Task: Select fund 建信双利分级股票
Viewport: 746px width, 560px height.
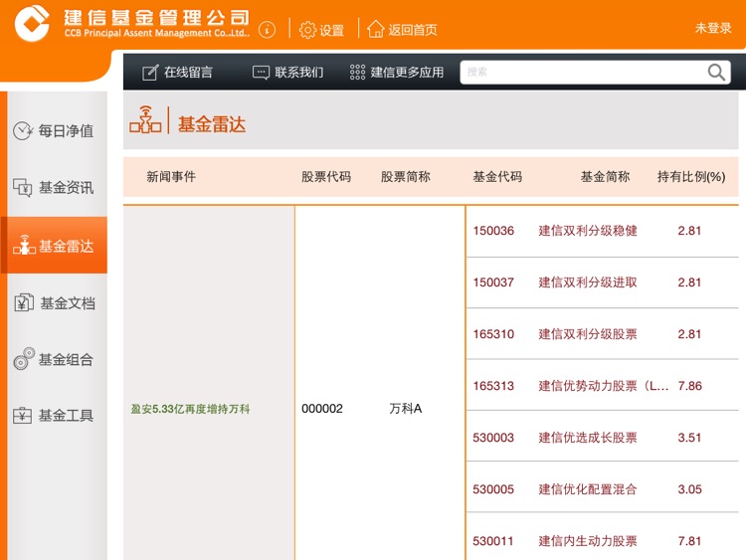Action: [x=588, y=334]
